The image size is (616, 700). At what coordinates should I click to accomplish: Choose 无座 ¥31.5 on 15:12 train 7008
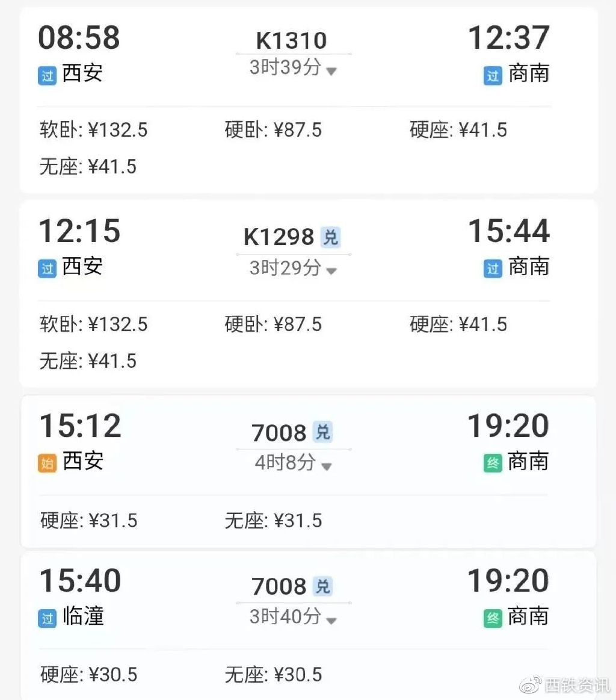(274, 521)
